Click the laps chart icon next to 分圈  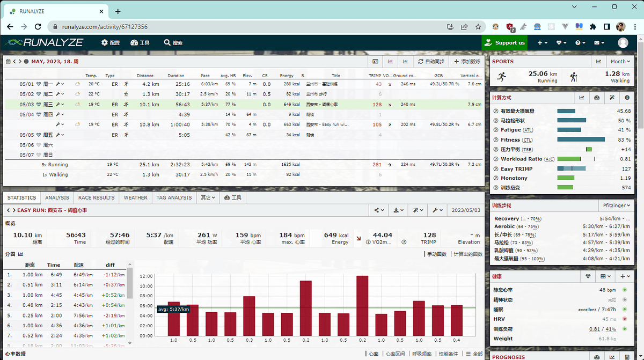click(x=21, y=254)
